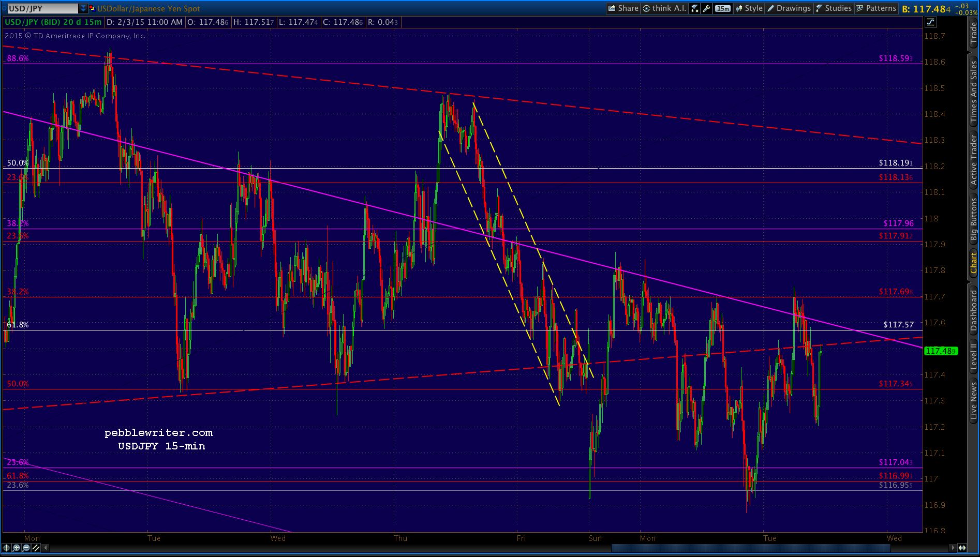Select the trendline drawing tool icon
Image resolution: width=980 pixels, height=557 pixels.
36,548
